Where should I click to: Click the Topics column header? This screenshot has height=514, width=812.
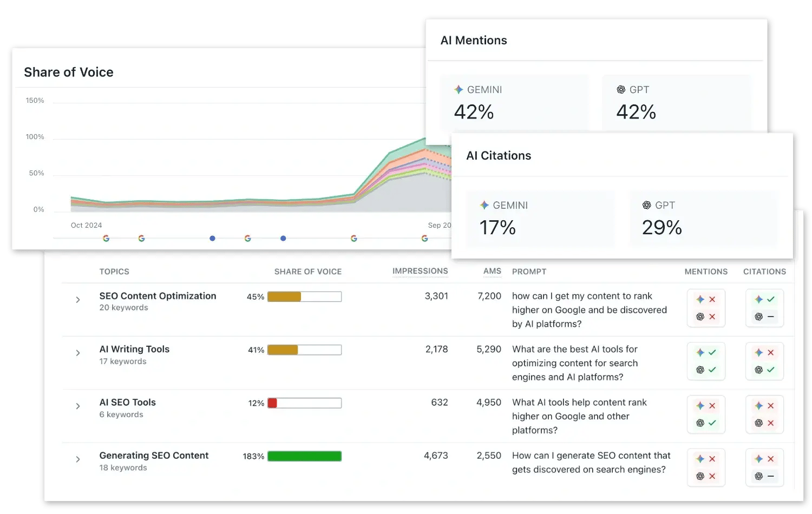114,272
